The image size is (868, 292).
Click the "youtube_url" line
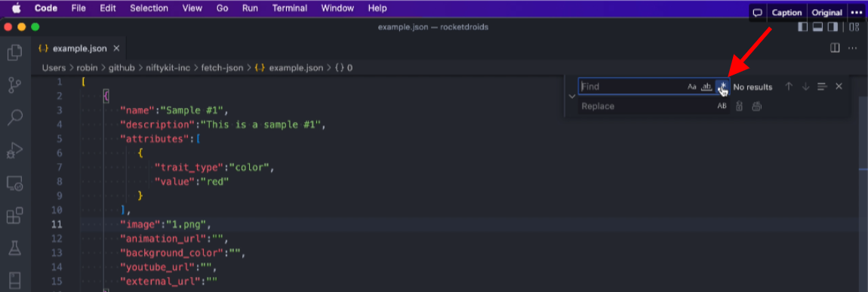(x=168, y=267)
